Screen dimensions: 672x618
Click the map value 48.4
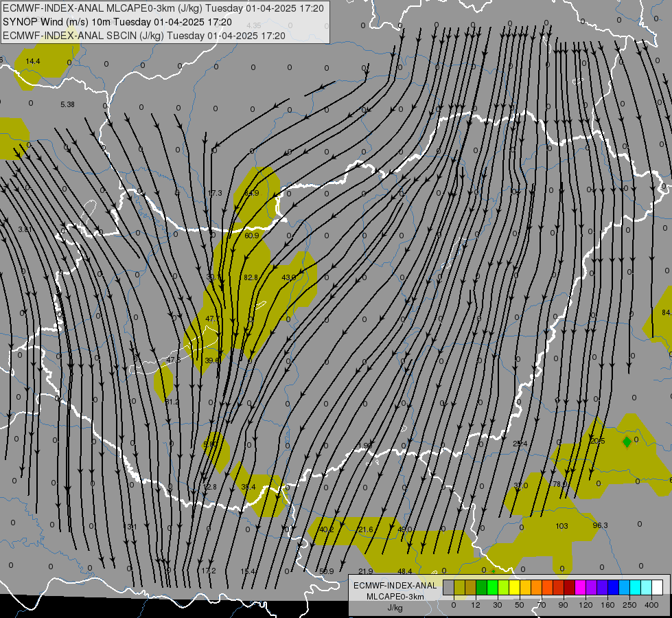(x=404, y=571)
